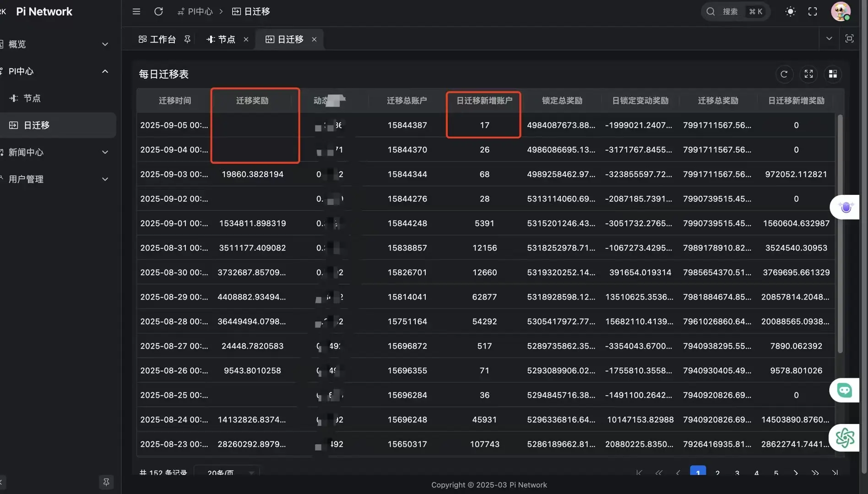Jump to the first page icon
Image resolution: width=868 pixels, height=494 pixels.
639,473
